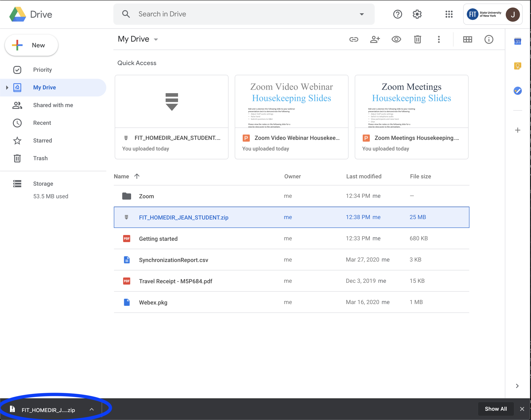The image size is (531, 420).
Task: Open the Help question mark icon
Action: tap(397, 14)
